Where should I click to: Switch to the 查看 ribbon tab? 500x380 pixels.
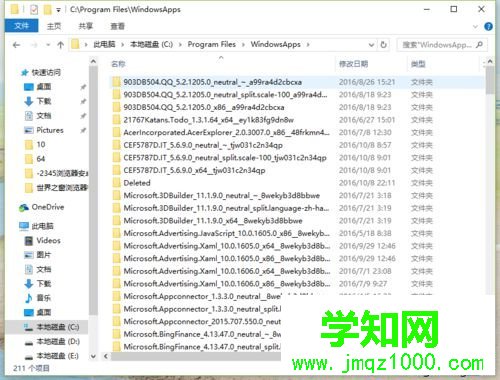(x=117, y=26)
